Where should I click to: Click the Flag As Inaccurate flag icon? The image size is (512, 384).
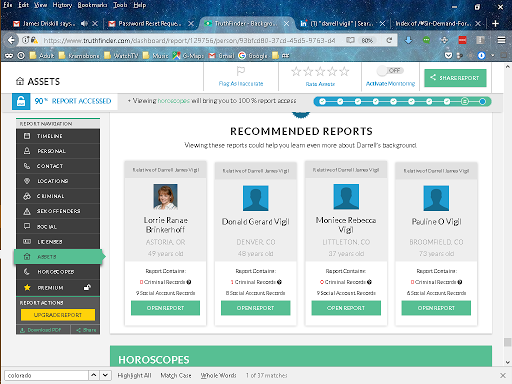[241, 71]
